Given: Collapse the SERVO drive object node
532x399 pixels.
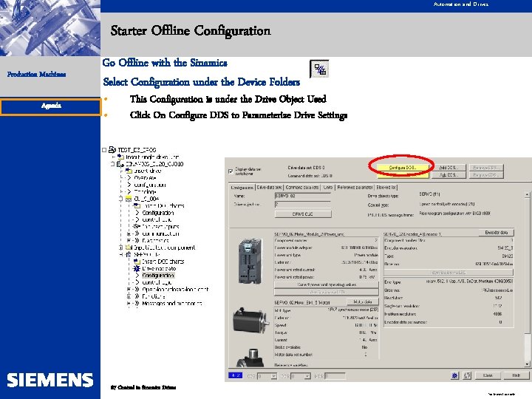Looking at the screenshot, I should (120, 254).
